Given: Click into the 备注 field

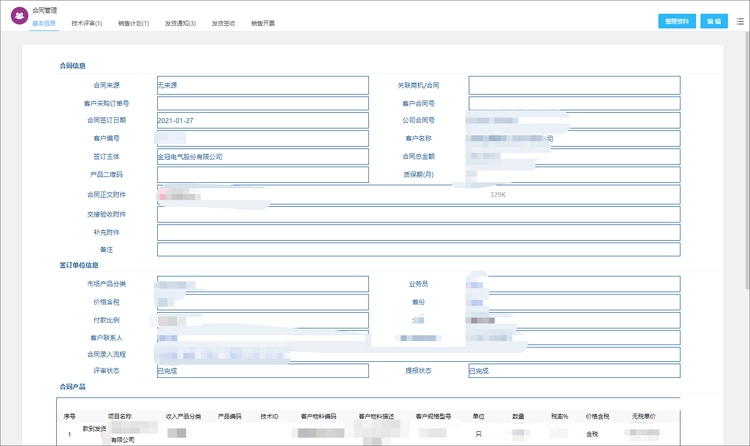Looking at the screenshot, I should click(417, 249).
